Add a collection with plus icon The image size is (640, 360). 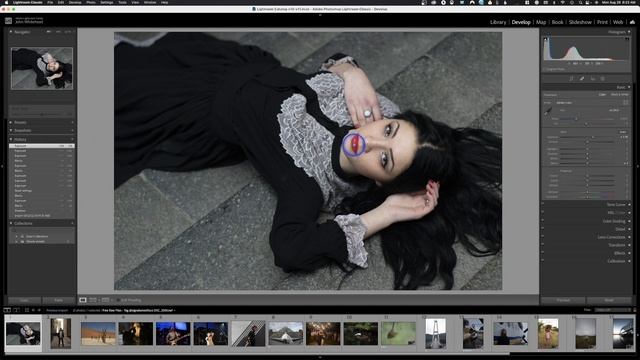point(72,223)
